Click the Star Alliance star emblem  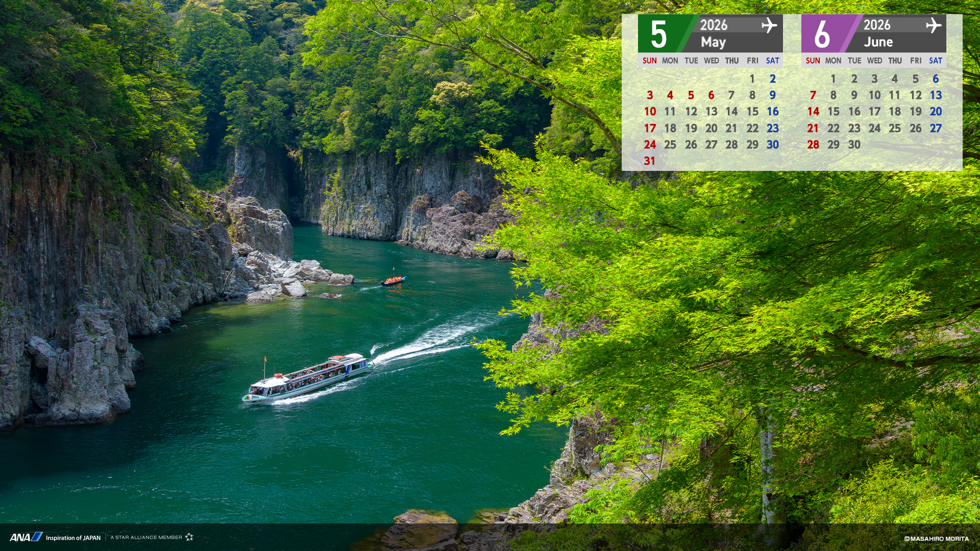[189, 537]
